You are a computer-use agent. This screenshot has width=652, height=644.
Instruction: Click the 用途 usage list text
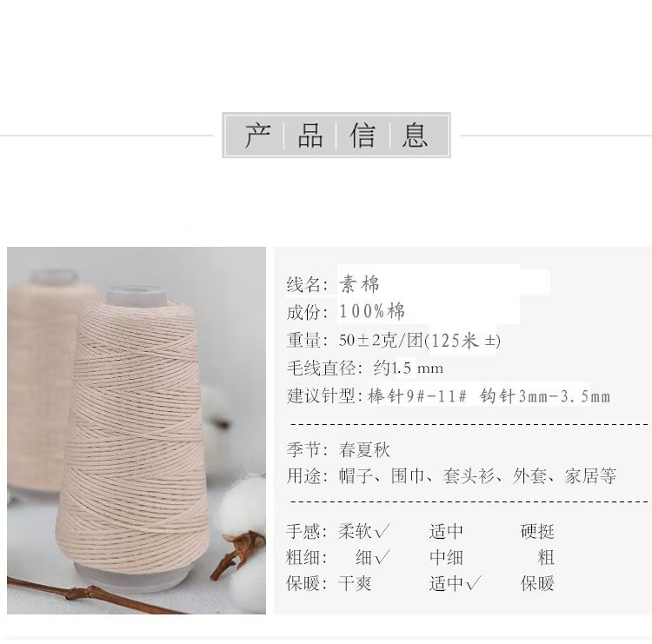(477, 476)
